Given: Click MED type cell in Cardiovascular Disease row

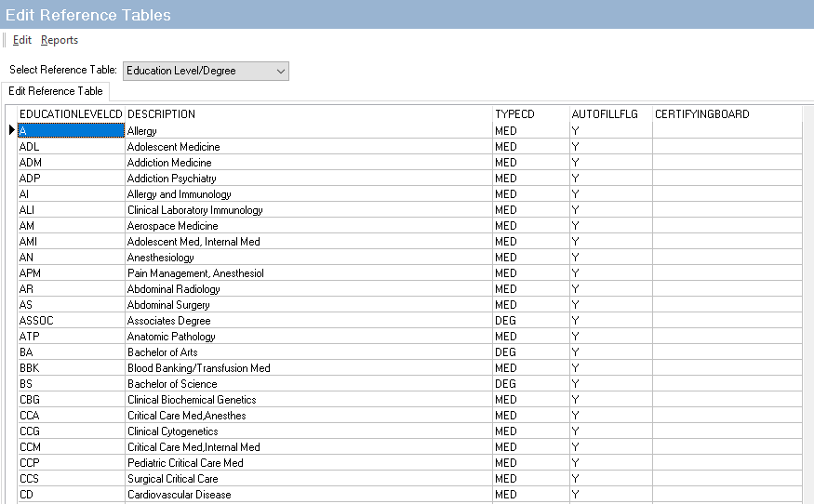Looking at the screenshot, I should (530, 495).
